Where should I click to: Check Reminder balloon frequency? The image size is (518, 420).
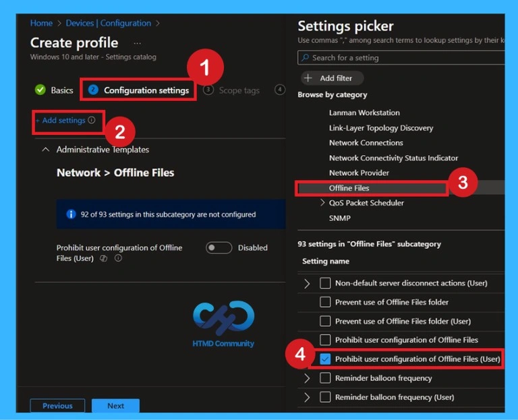click(325, 378)
